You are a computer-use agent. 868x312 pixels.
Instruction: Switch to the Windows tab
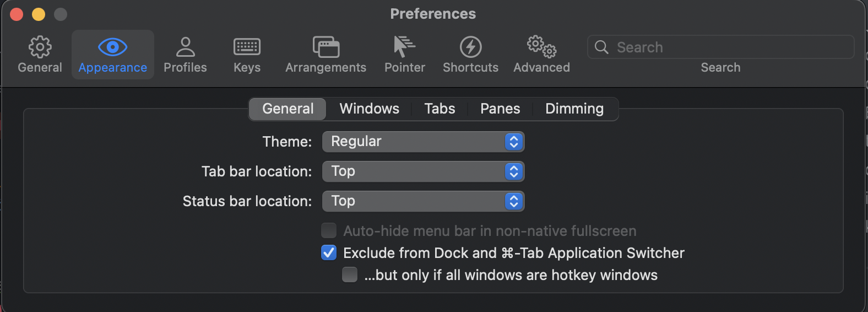tap(369, 109)
